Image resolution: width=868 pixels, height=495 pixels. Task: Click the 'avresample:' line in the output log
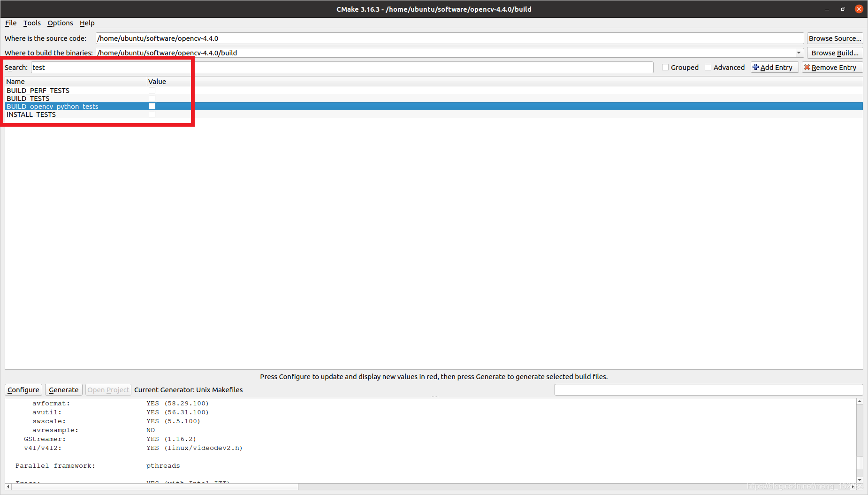55,430
